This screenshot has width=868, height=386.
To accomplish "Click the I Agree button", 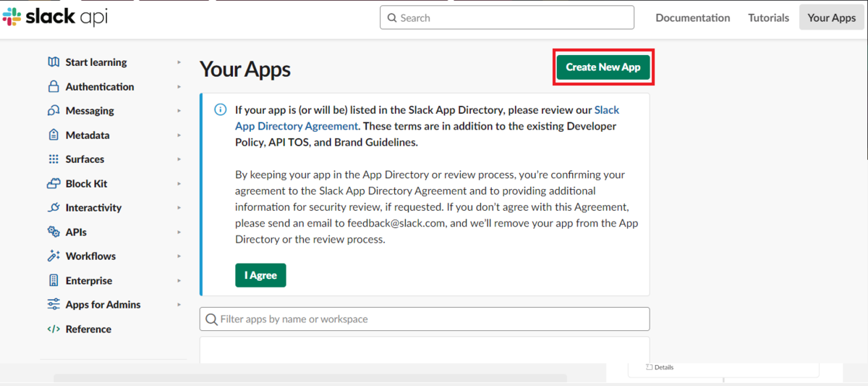I will click(x=260, y=275).
